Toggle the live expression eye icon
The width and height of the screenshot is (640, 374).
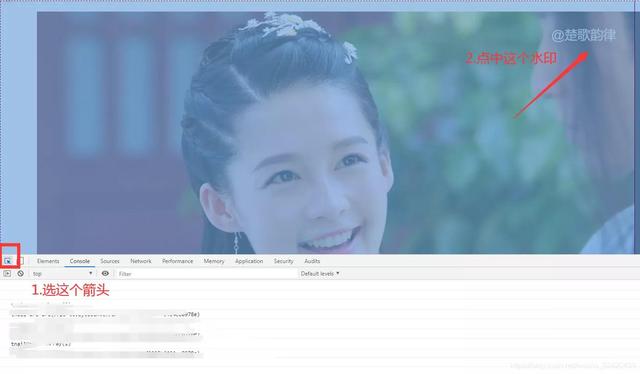105,274
